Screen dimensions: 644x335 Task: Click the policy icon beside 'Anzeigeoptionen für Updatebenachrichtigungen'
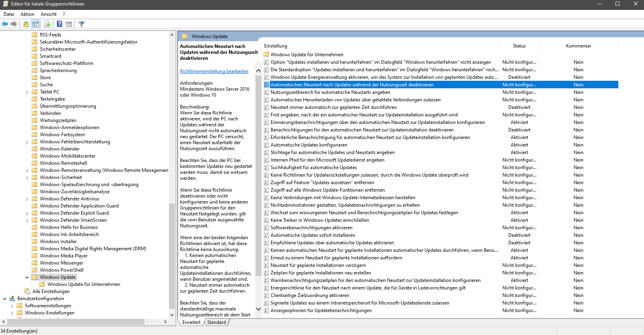tap(267, 310)
